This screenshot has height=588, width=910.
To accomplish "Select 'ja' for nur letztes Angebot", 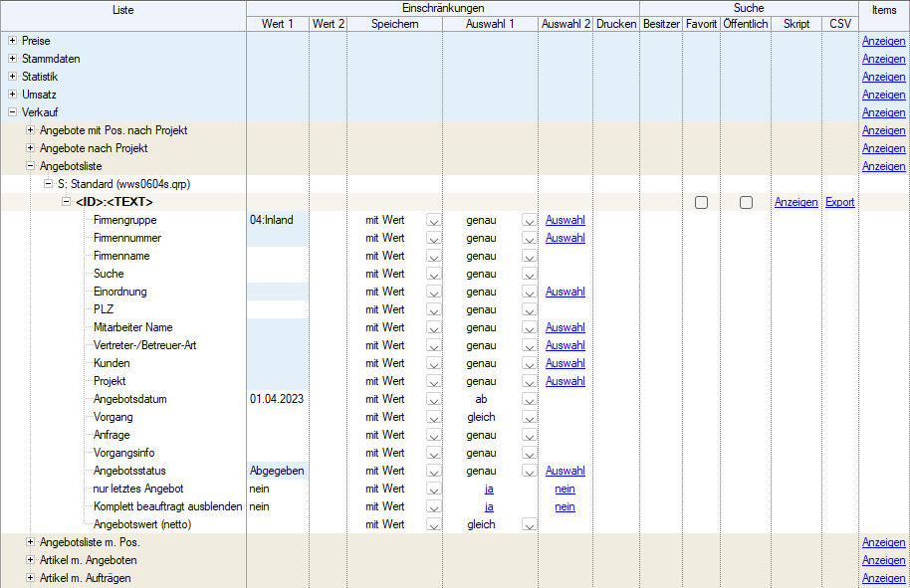I will point(489,489).
